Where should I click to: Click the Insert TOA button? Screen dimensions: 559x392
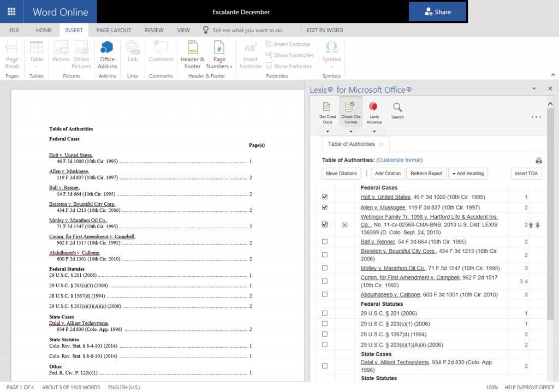point(526,174)
